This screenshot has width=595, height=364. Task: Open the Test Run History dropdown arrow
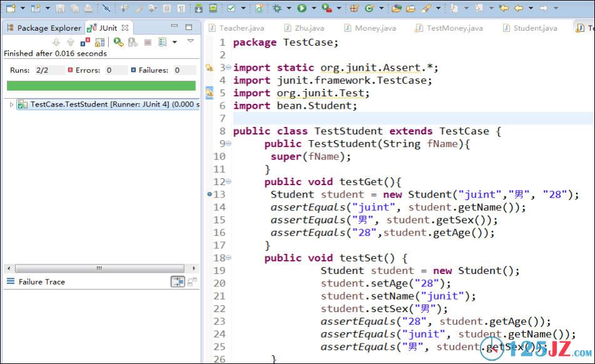[x=175, y=42]
